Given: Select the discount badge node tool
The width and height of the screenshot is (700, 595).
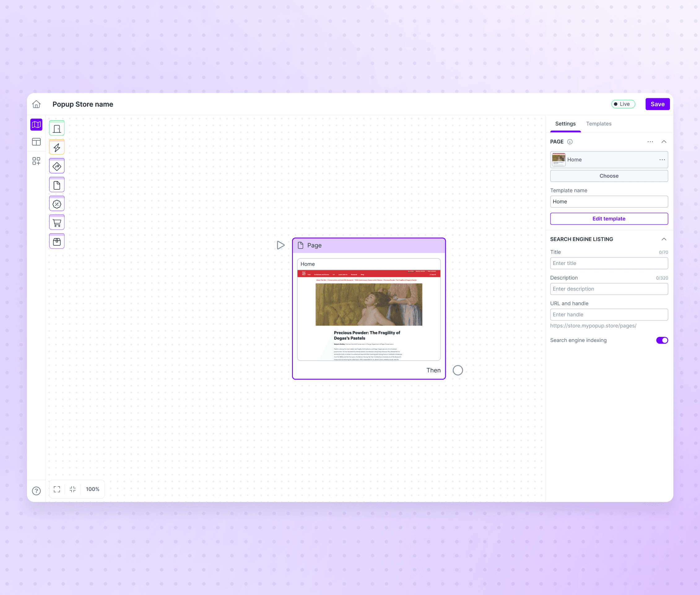Looking at the screenshot, I should click(57, 204).
